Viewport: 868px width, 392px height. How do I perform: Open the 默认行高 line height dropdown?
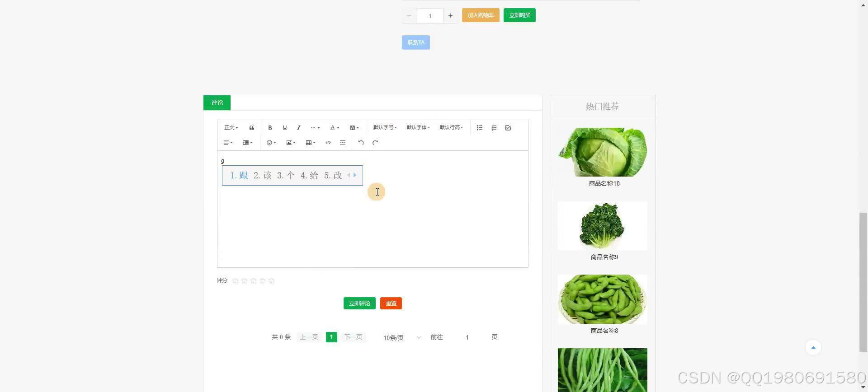(451, 128)
